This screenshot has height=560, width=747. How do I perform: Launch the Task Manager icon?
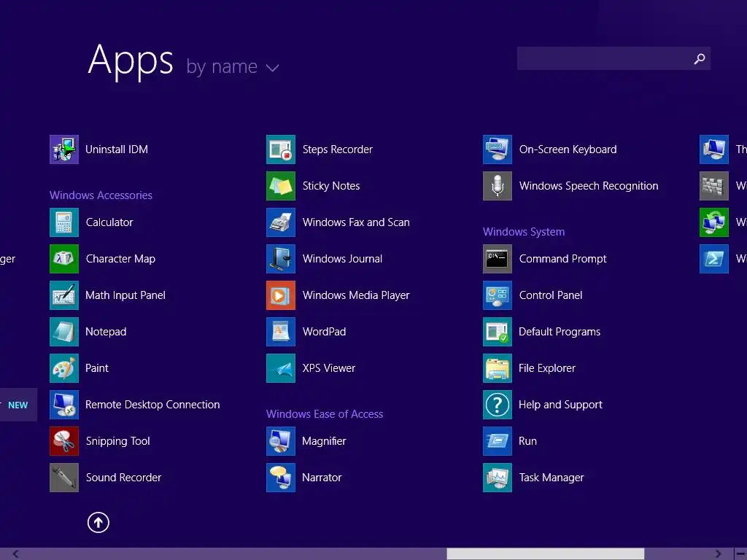498,478
